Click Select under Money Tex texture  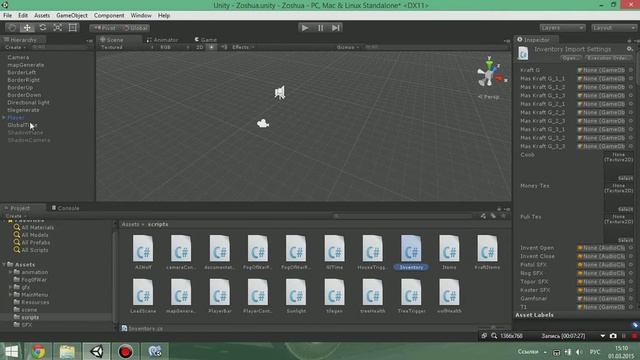625,209
